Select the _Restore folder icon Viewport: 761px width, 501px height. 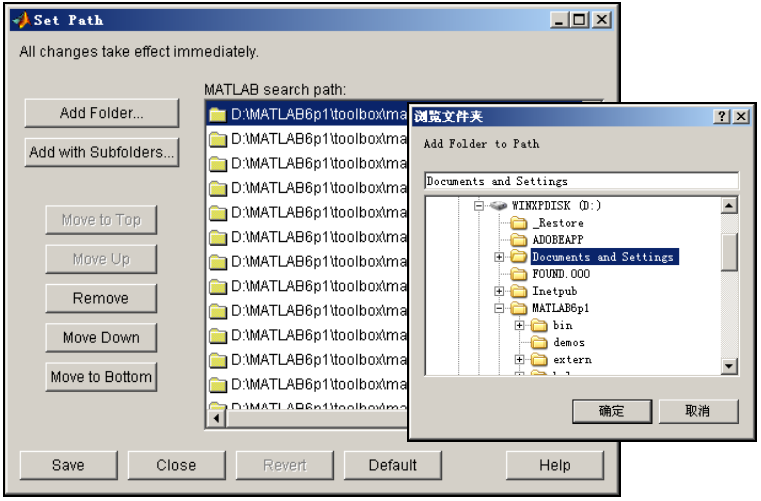tap(518, 223)
